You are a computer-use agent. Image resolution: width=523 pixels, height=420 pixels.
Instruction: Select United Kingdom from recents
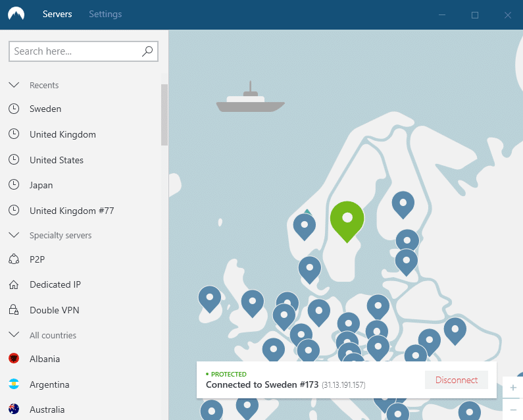[x=62, y=134]
